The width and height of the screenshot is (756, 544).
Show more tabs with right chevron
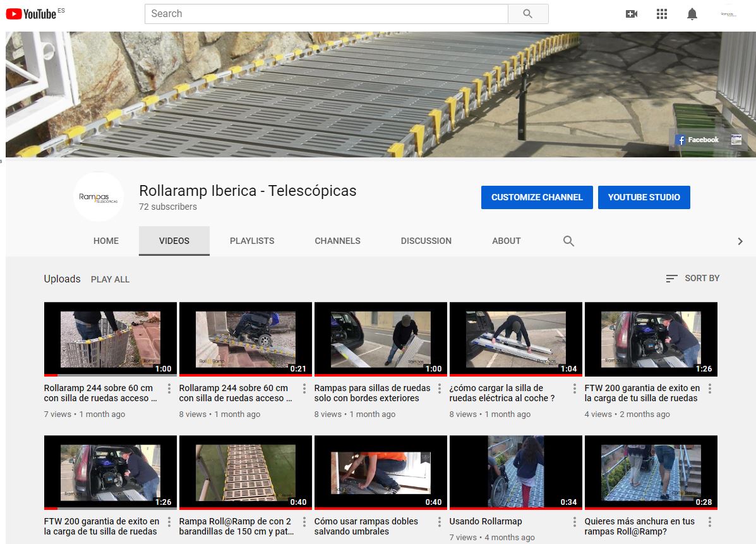[740, 241]
